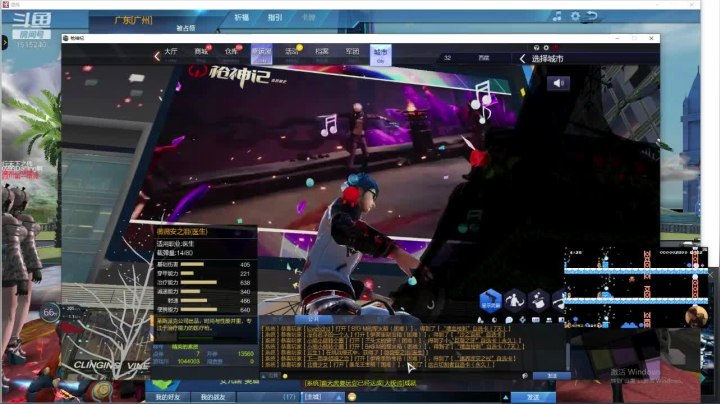Open the emoji picker in the bottom chat bar
Screen dimensions: 720x404
(352, 397)
